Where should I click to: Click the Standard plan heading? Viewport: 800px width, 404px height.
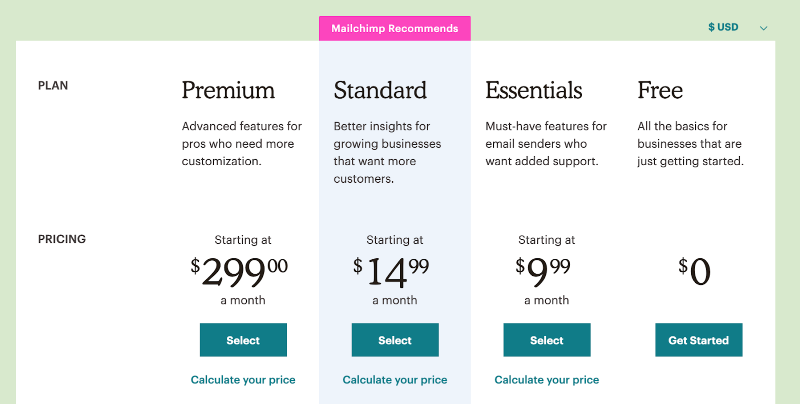pos(380,90)
